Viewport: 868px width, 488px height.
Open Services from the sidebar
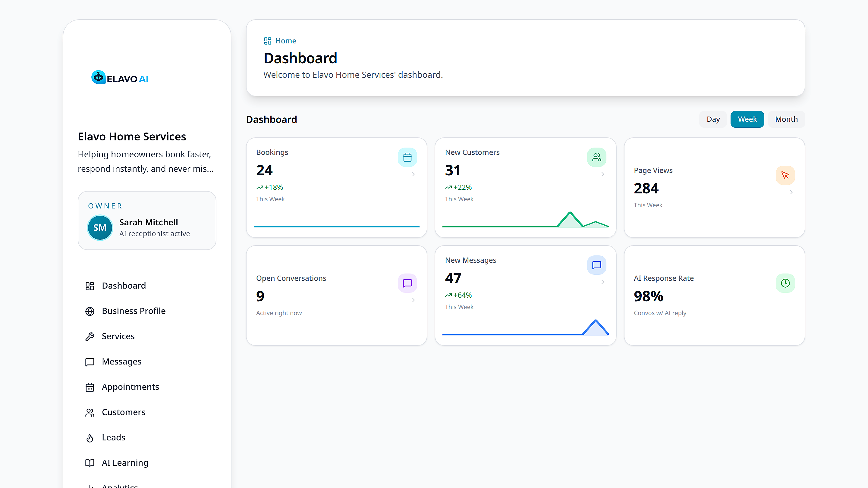click(147, 336)
